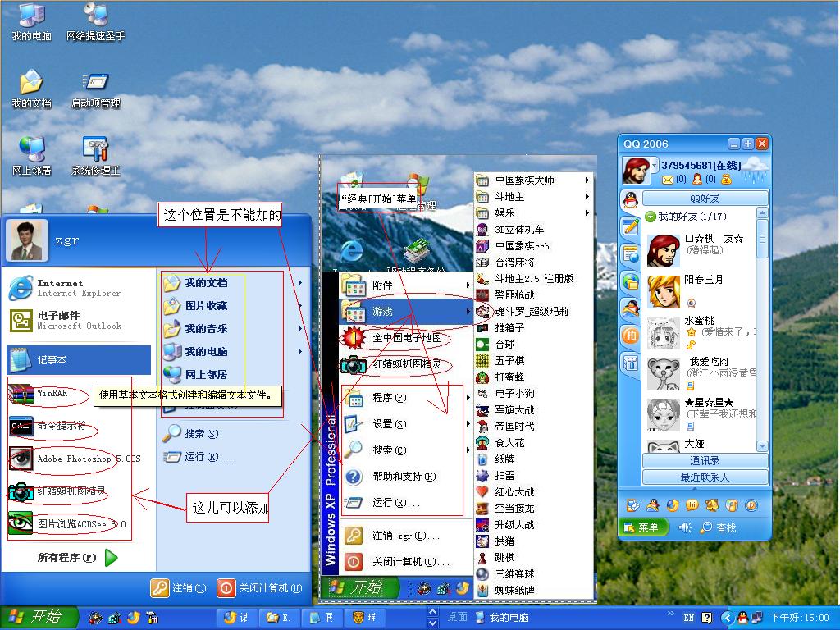This screenshot has width=840, height=630.
Task: Switch language via EN tray indicator
Action: pos(689,618)
